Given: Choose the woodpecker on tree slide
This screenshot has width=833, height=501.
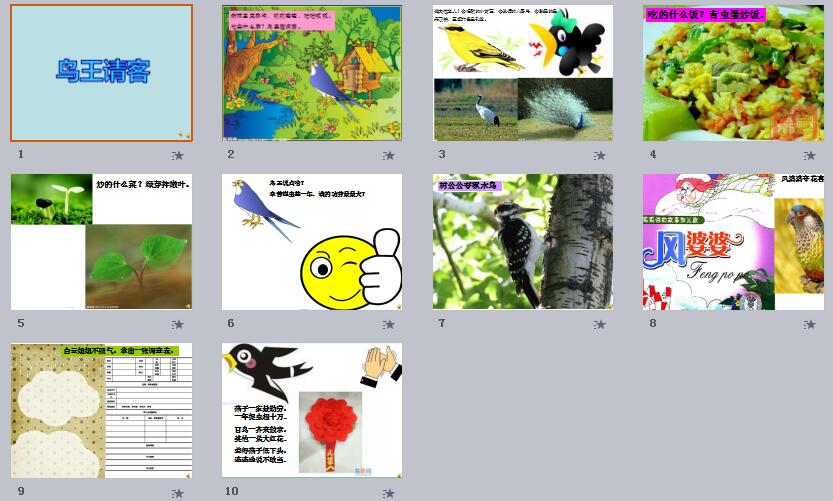Looking at the screenshot, I should tap(523, 242).
